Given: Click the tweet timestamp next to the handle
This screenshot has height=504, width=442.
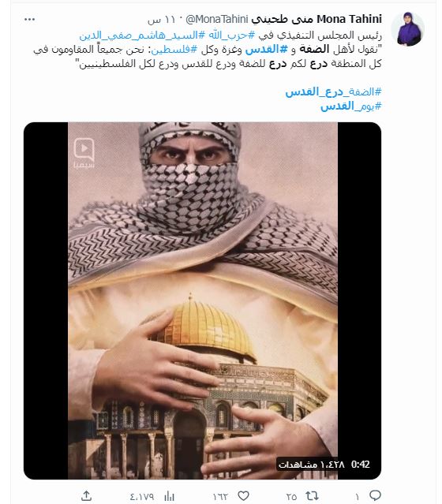Looking at the screenshot, I should [x=162, y=20].
